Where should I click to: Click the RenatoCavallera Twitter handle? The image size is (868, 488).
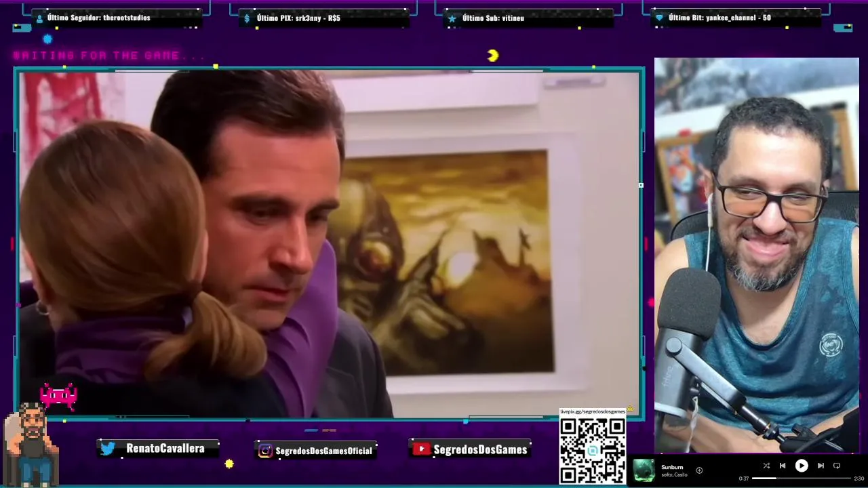coord(165,449)
